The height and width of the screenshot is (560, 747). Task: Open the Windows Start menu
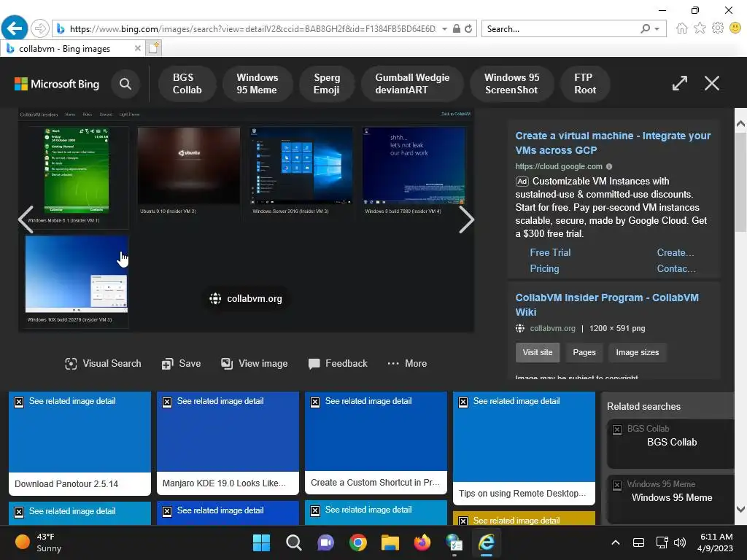pyautogui.click(x=261, y=542)
